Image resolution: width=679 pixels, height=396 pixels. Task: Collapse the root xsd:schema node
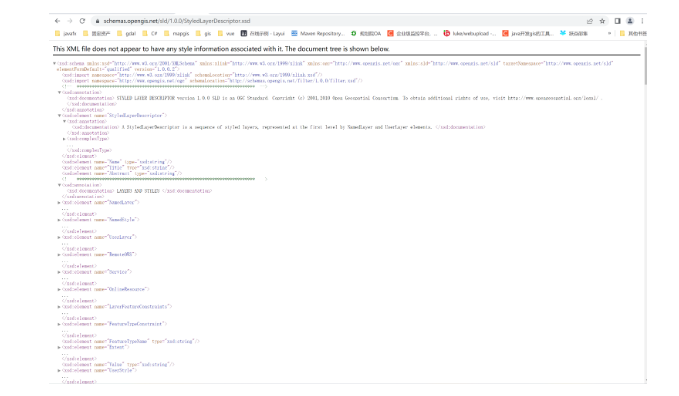click(x=54, y=63)
